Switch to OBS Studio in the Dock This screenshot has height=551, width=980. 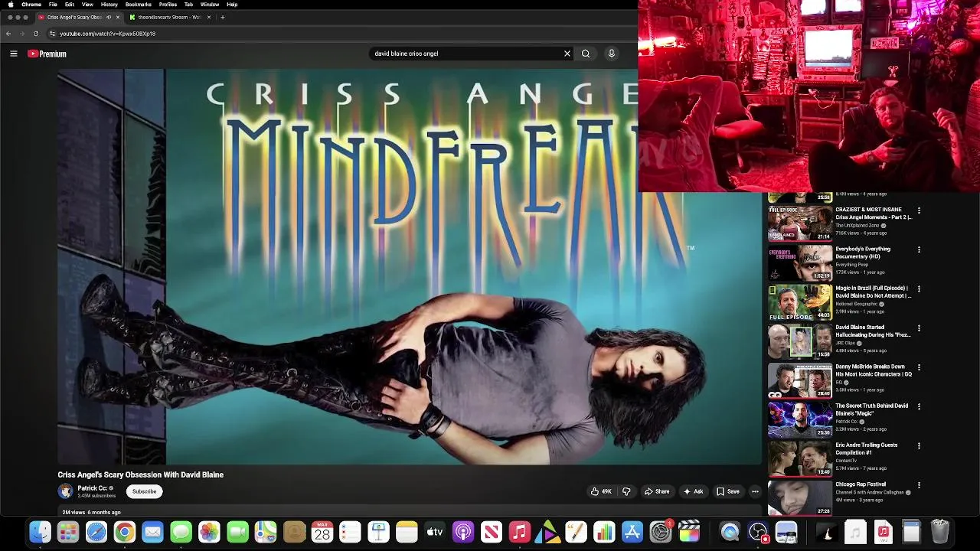(758, 531)
